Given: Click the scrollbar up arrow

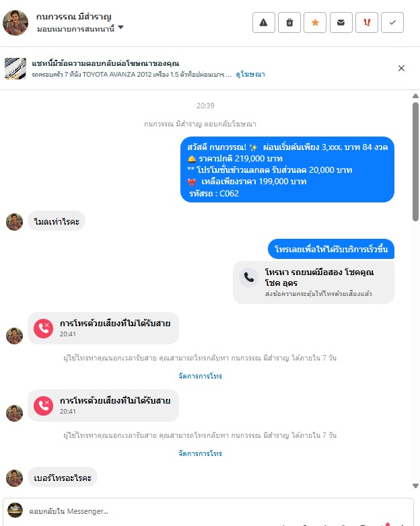Looking at the screenshot, I should click(415, 96).
